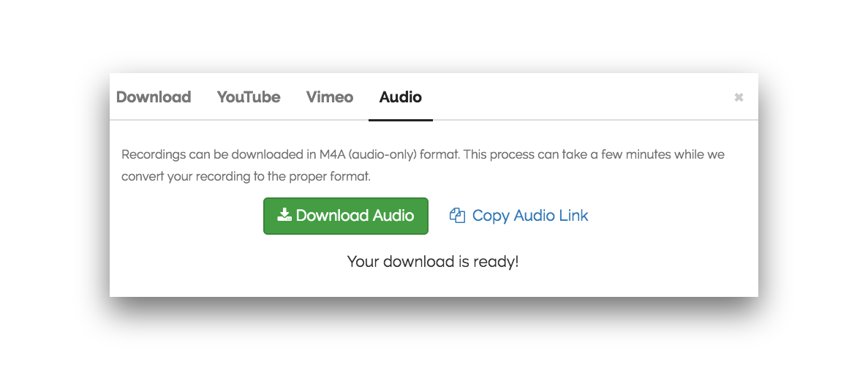Switch to the Download tab
The height and width of the screenshot is (370, 868).
coord(154,97)
